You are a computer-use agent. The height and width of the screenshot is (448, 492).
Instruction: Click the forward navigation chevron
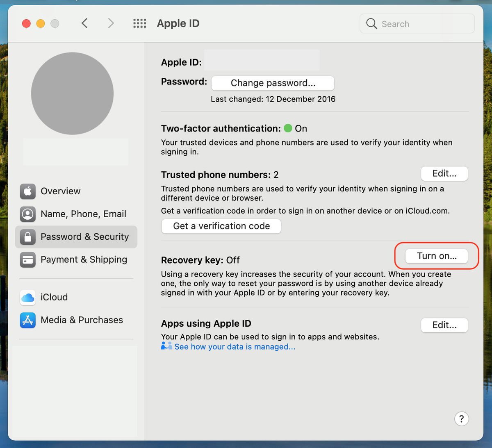(111, 23)
